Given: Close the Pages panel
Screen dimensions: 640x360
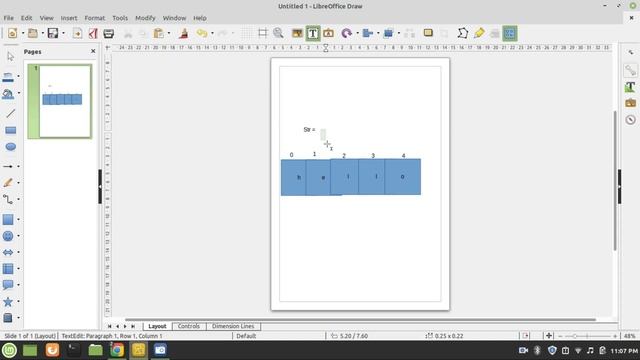Looking at the screenshot, I should 93,51.
